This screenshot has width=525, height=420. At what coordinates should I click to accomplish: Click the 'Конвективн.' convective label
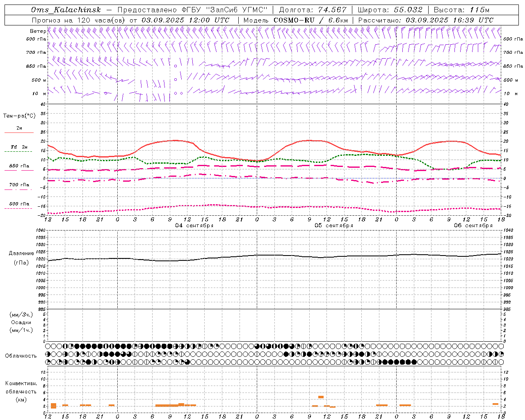(21, 383)
